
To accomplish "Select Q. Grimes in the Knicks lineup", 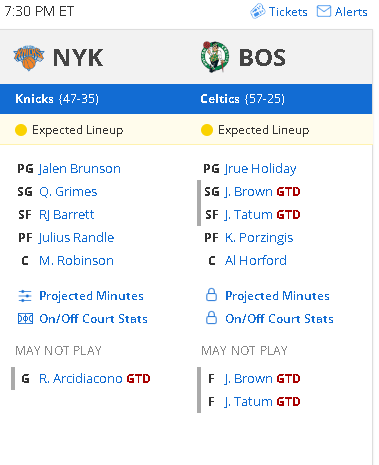I will click(x=68, y=192).
